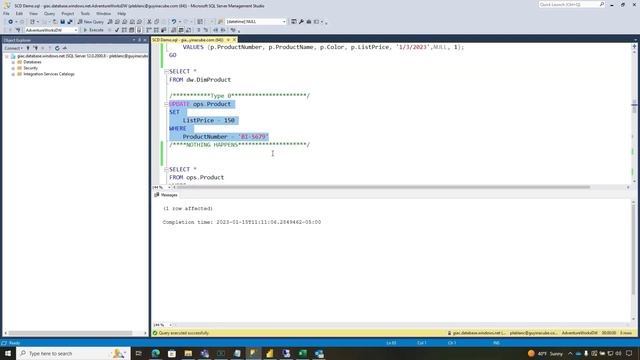
Task: Select the Databases folder
Action: tap(29, 62)
